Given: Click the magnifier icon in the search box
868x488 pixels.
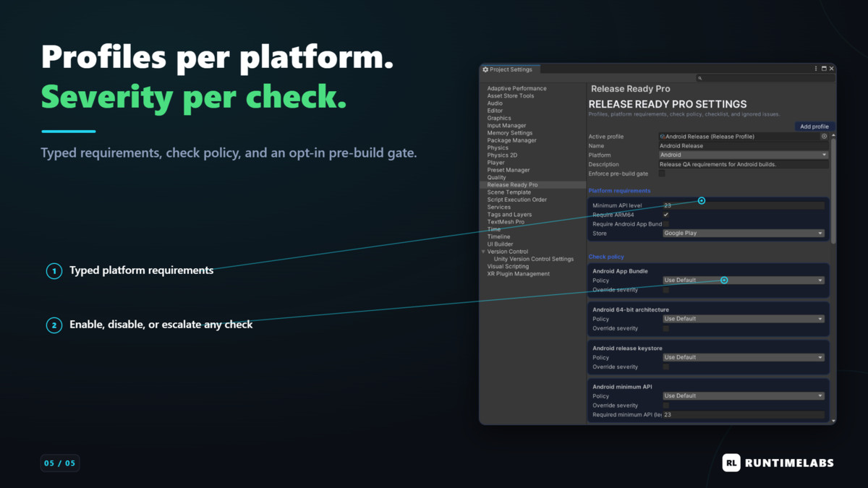Looking at the screenshot, I should click(x=700, y=78).
